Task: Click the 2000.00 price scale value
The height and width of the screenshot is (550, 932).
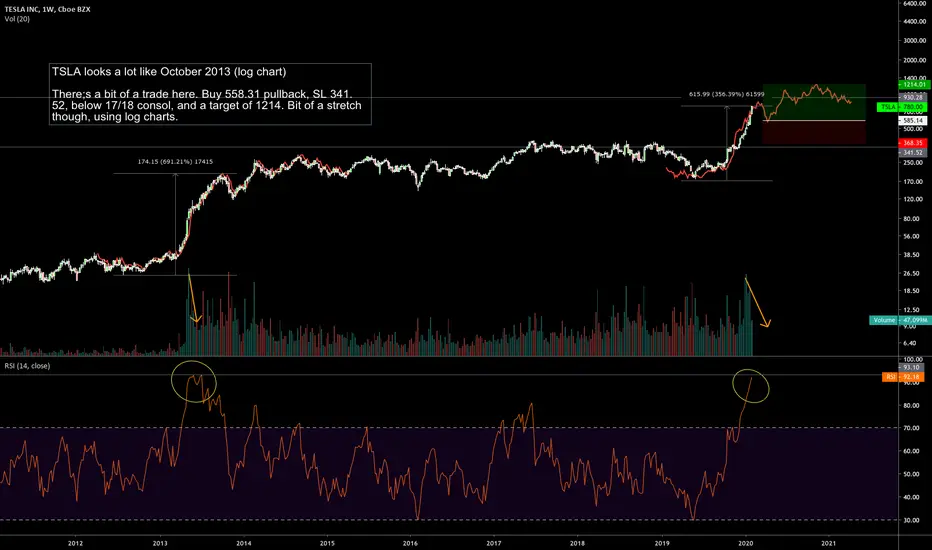Action: tap(915, 61)
